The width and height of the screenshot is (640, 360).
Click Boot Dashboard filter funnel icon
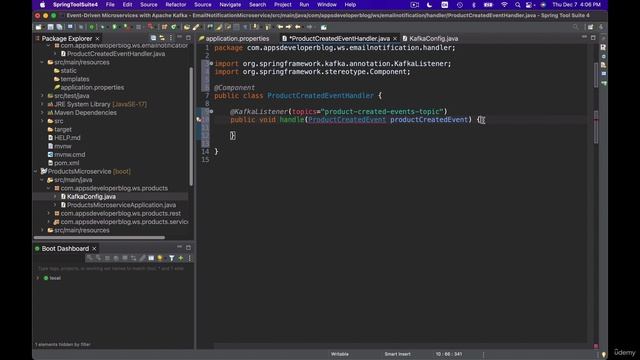click(x=172, y=258)
